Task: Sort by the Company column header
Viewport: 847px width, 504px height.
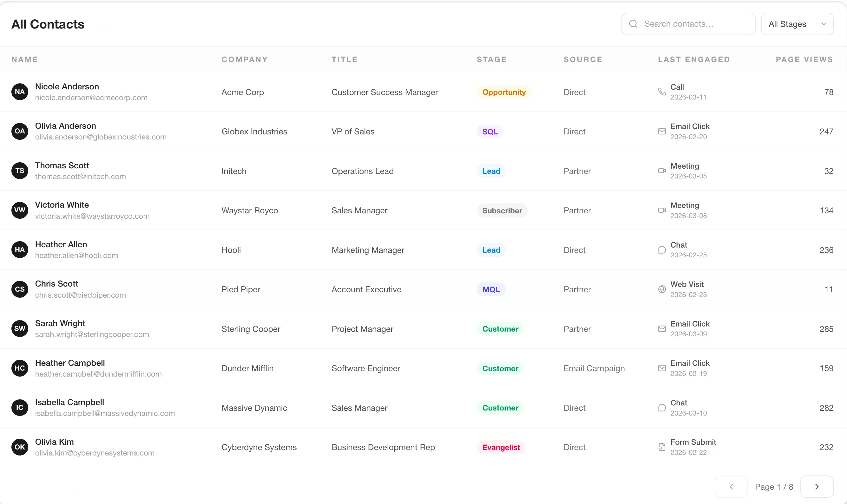Action: coord(245,60)
